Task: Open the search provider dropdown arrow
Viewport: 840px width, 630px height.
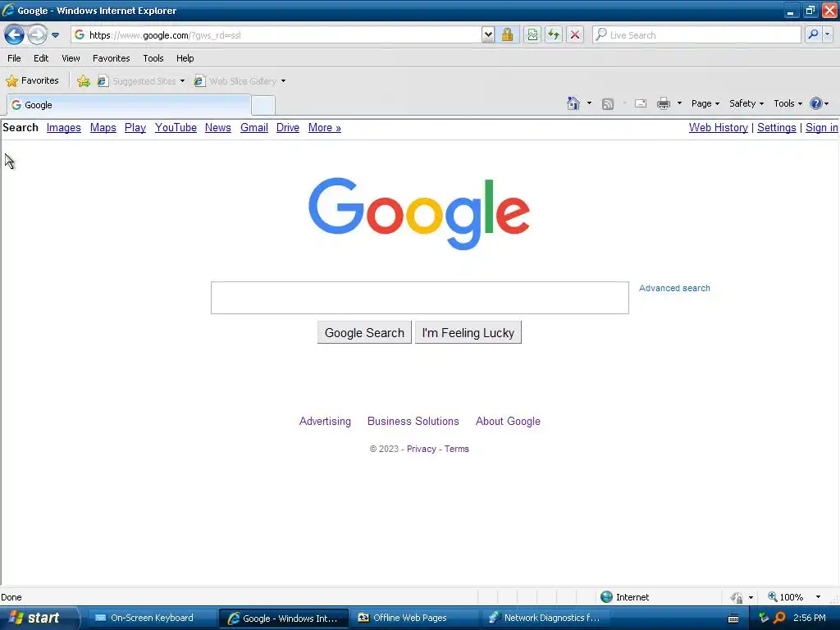Action: point(828,34)
